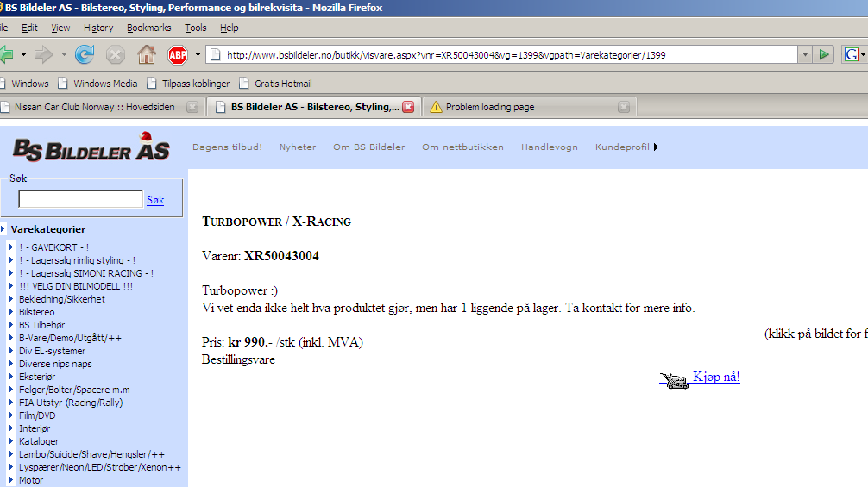This screenshot has width=868, height=487.
Task: Open the Windows Media bookmark
Action: point(98,84)
